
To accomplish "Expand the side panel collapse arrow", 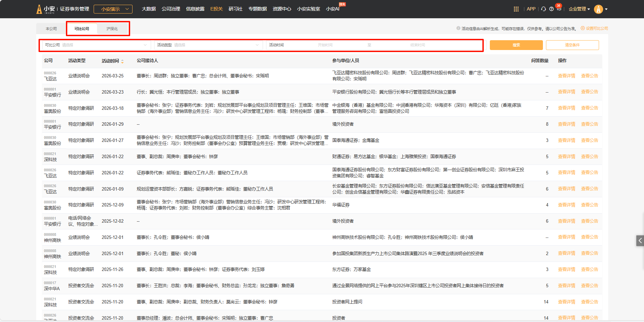I will pyautogui.click(x=640, y=241).
